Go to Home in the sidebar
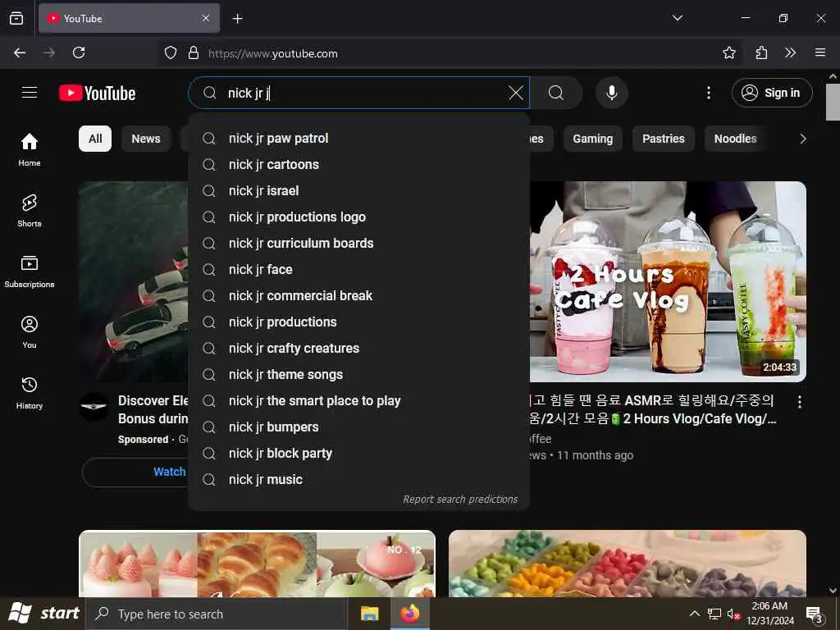Viewport: 840px width, 630px height. (x=30, y=149)
